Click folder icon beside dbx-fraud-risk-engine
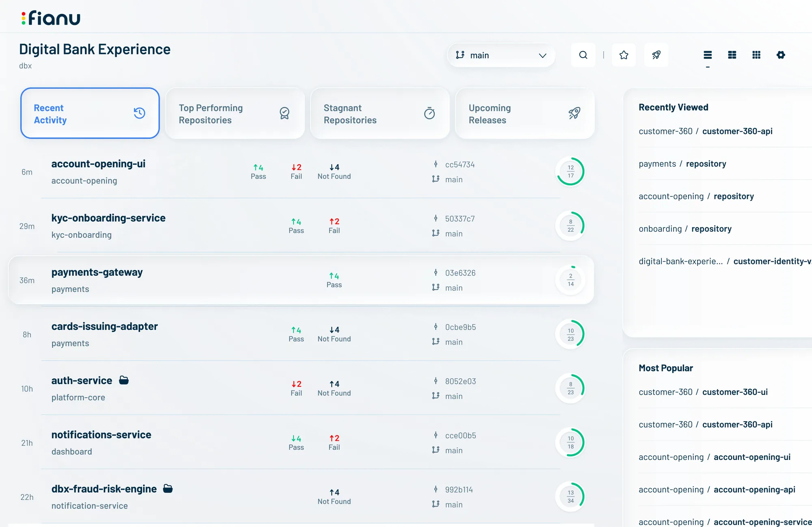The image size is (812, 527). [x=168, y=488]
